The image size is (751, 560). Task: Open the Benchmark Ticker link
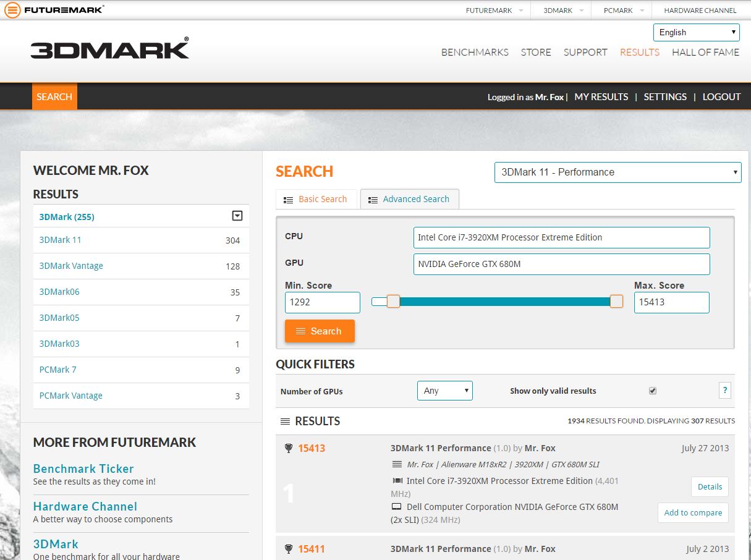[x=83, y=469]
